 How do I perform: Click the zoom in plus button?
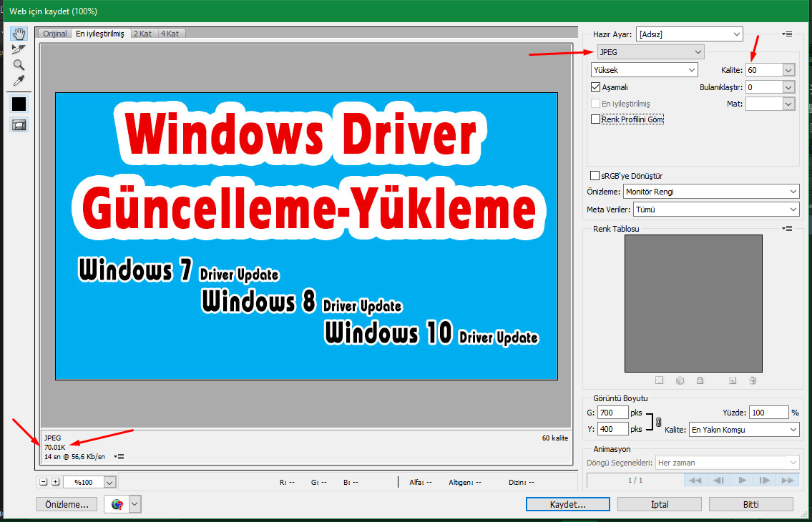(x=55, y=482)
